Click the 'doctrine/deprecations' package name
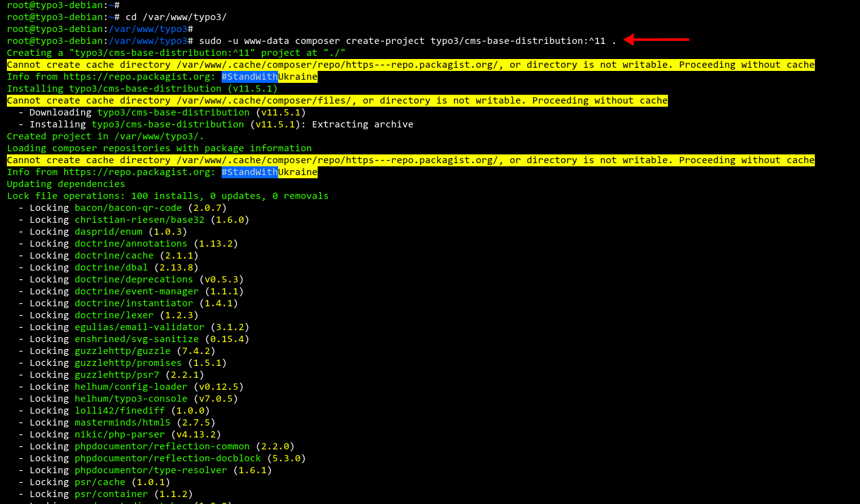The height and width of the screenshot is (504, 860). [x=134, y=279]
